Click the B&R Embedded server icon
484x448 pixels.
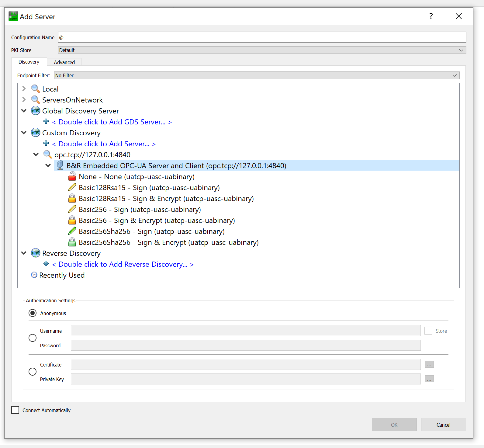coord(60,165)
